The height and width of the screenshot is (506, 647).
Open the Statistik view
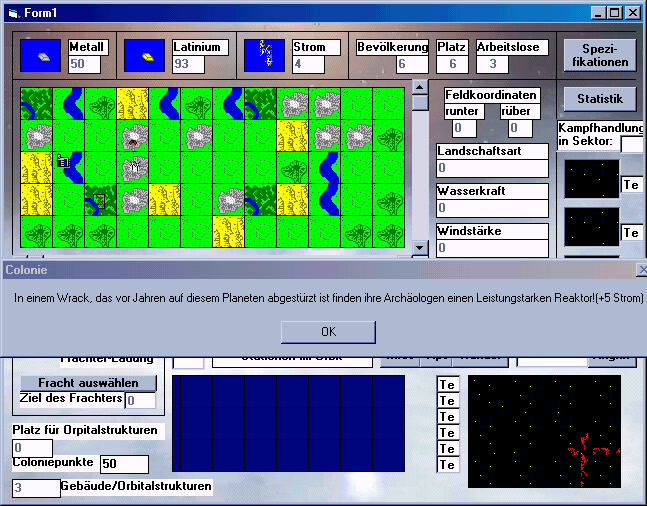click(600, 99)
